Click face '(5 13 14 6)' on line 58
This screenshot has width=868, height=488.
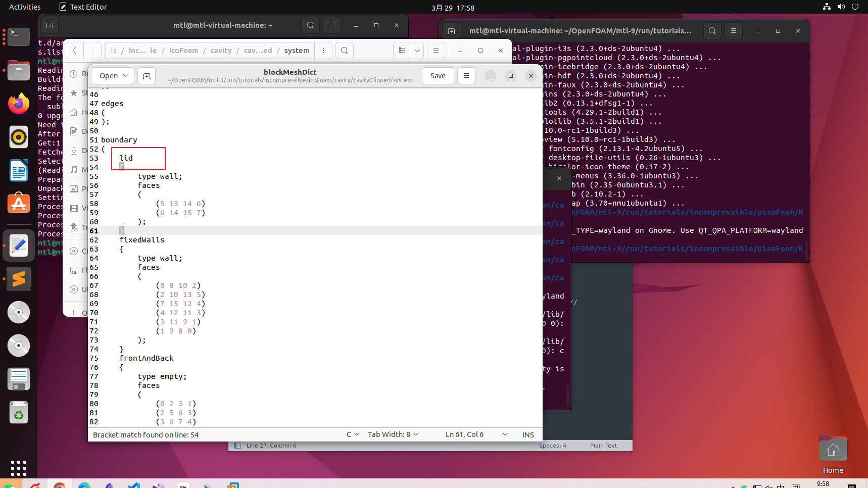[x=180, y=204]
